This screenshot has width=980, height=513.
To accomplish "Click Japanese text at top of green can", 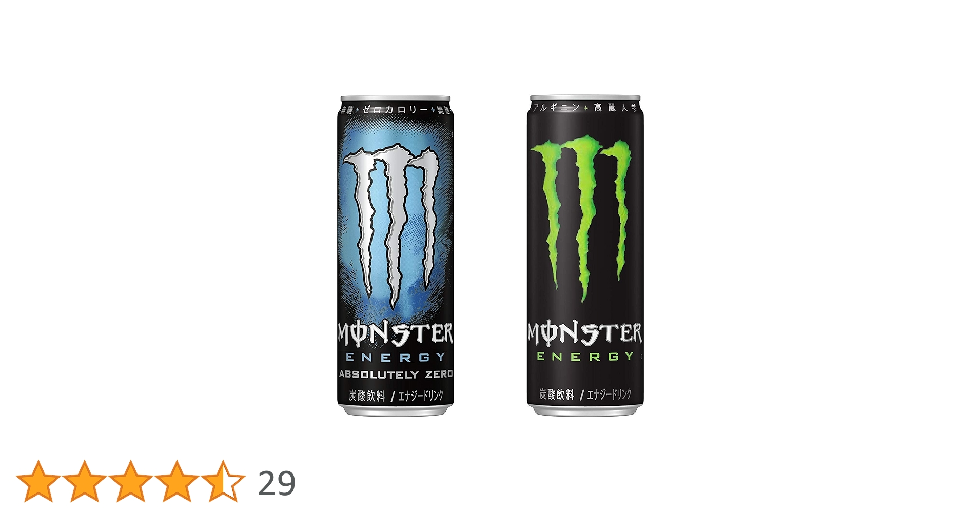I will pyautogui.click(x=585, y=108).
